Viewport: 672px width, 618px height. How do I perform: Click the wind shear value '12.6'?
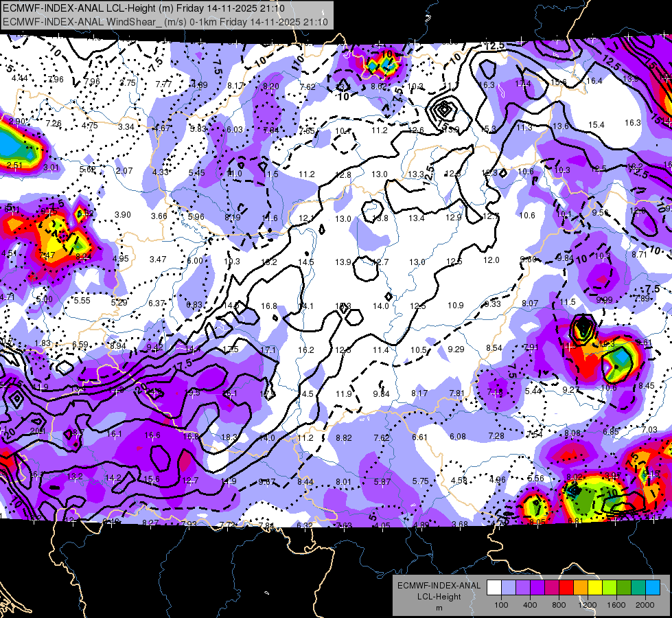(x=416, y=130)
